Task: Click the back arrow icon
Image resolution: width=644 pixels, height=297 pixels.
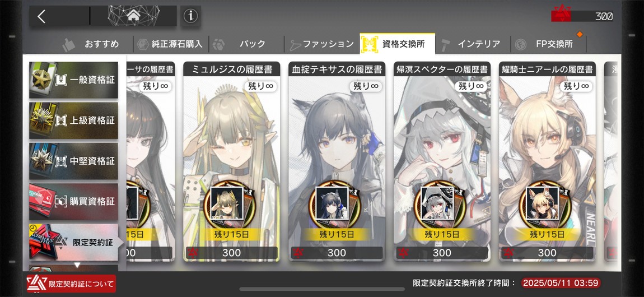Action: coord(41,16)
